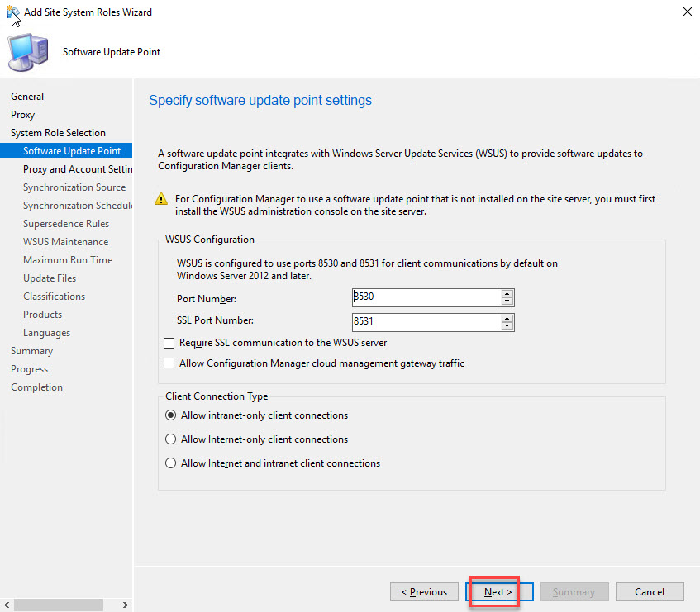Decrease SSL Port Number with down arrow

click(x=507, y=325)
